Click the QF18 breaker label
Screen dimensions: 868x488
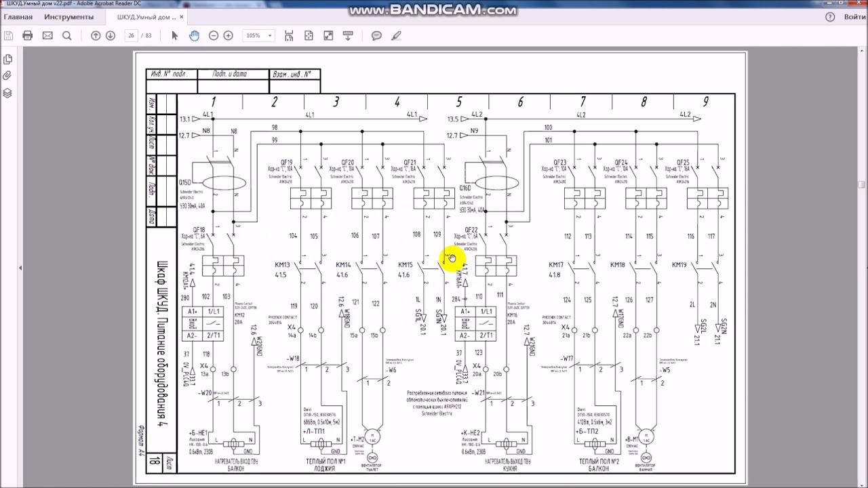click(198, 230)
